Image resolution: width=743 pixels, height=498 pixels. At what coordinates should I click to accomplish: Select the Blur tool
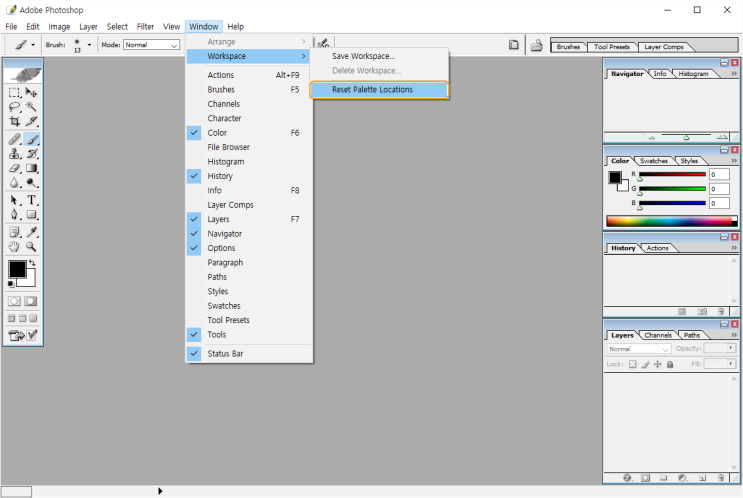tap(14, 183)
